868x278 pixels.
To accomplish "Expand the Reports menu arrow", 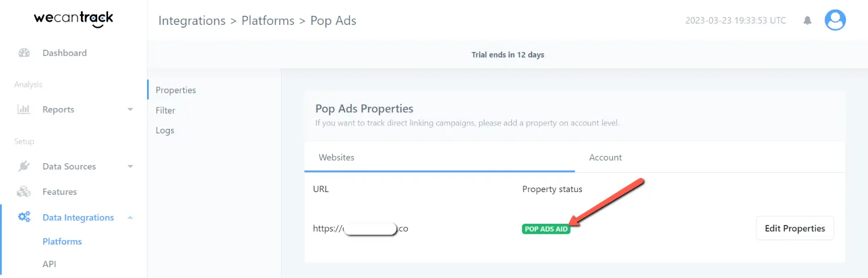I will 130,110.
